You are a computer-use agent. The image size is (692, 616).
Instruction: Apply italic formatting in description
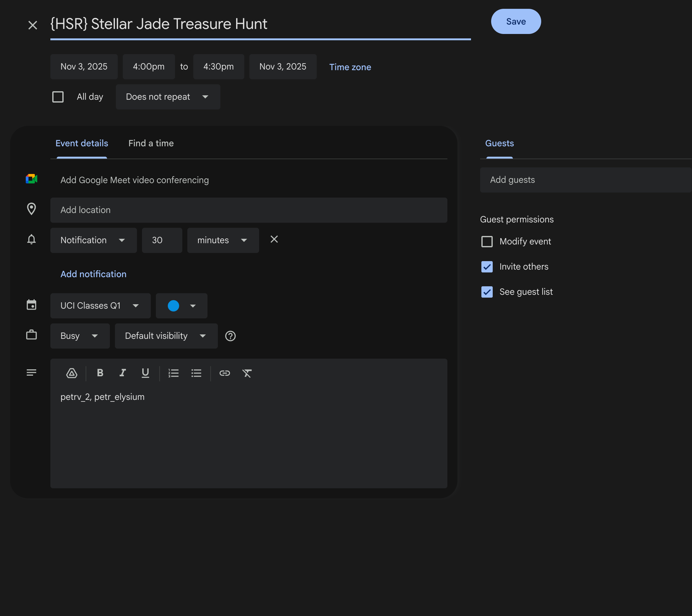tap(122, 373)
